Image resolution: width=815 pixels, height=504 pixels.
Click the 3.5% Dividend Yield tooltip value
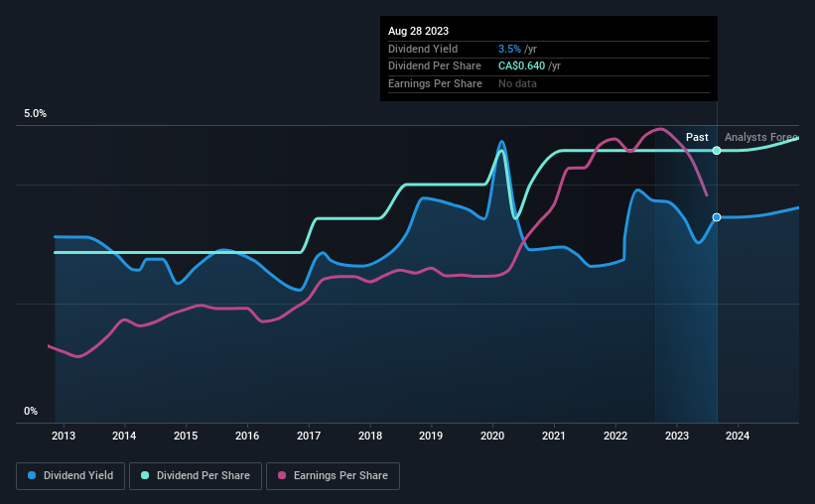(509, 49)
